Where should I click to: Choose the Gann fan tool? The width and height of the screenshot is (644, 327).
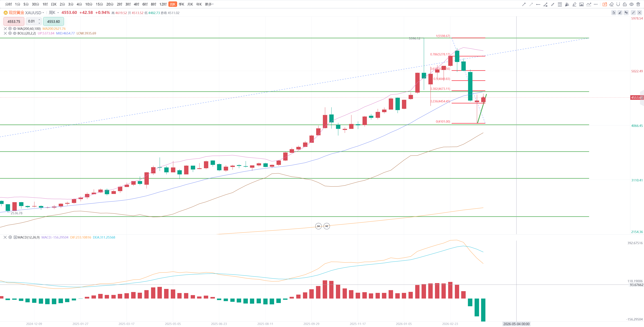click(567, 4)
